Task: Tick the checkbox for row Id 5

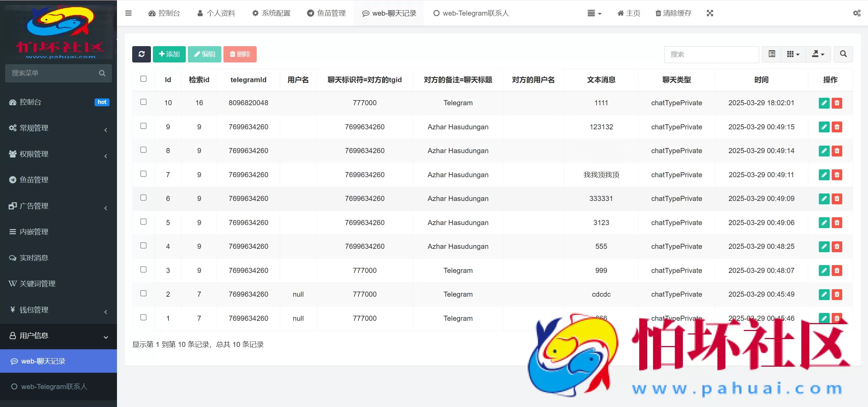Action: [x=144, y=222]
